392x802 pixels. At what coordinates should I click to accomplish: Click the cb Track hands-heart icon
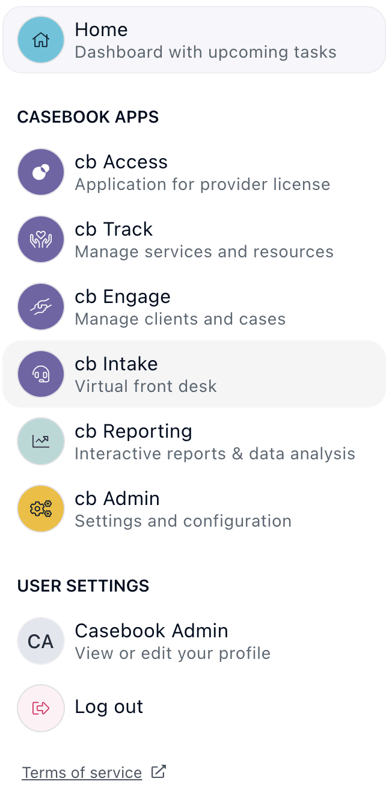tap(40, 239)
